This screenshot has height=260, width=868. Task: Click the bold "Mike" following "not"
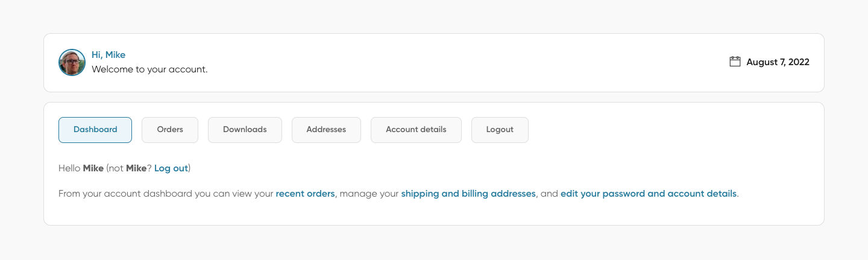tap(136, 168)
